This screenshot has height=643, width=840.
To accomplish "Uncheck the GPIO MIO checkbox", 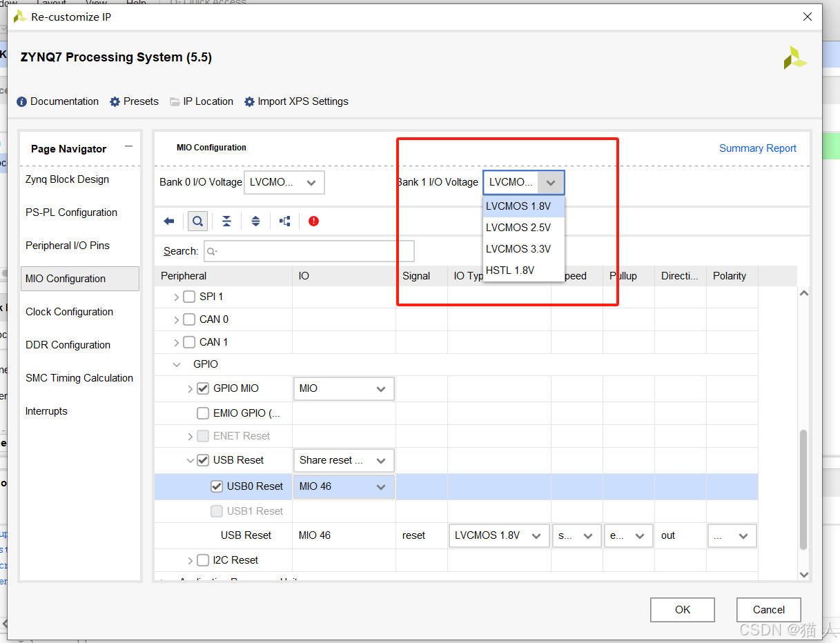I will pos(203,388).
